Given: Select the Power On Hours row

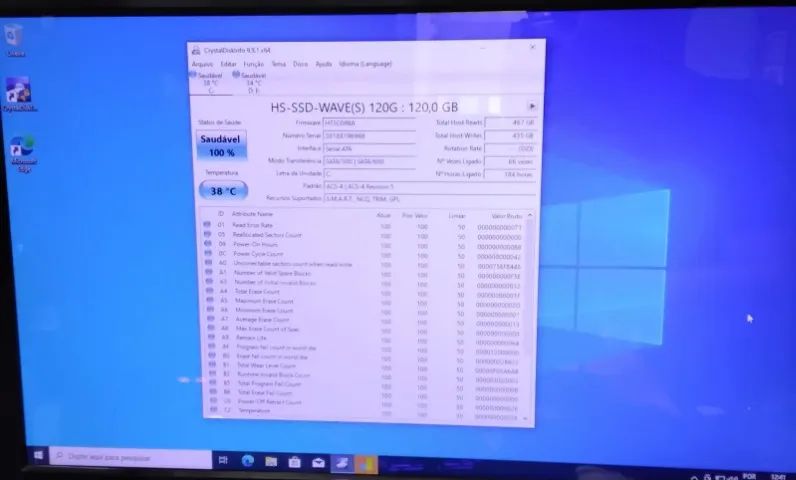Looking at the screenshot, I should coord(363,245).
